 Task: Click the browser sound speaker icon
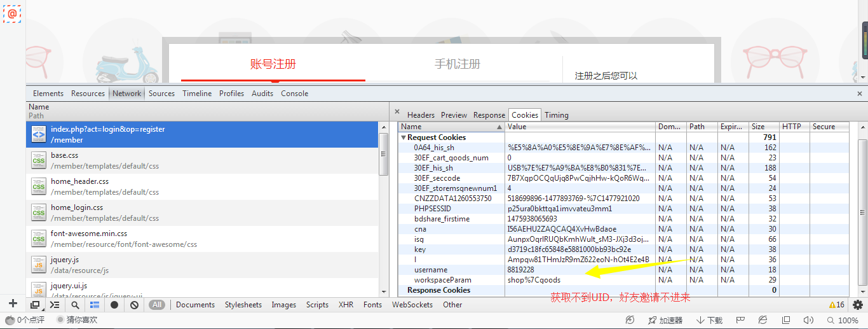click(x=808, y=320)
